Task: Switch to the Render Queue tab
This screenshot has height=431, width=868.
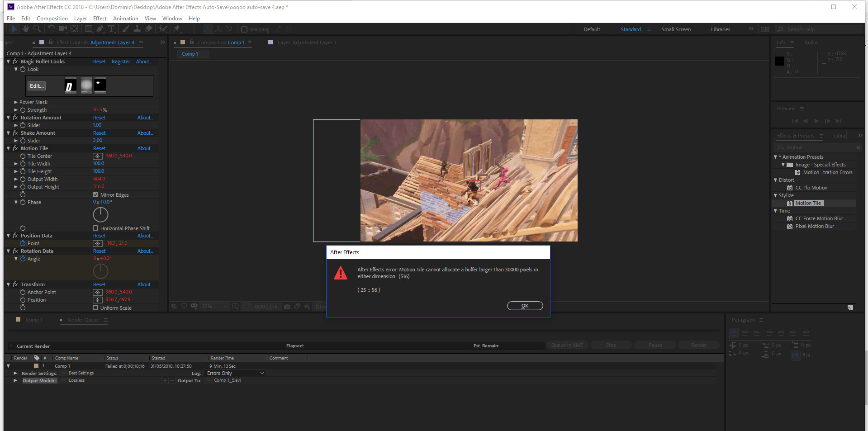Action: click(83, 320)
